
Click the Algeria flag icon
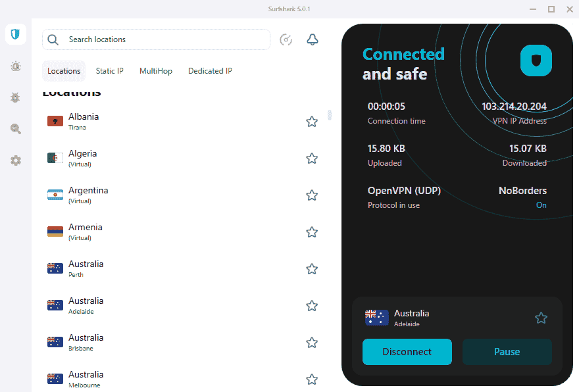coord(55,158)
